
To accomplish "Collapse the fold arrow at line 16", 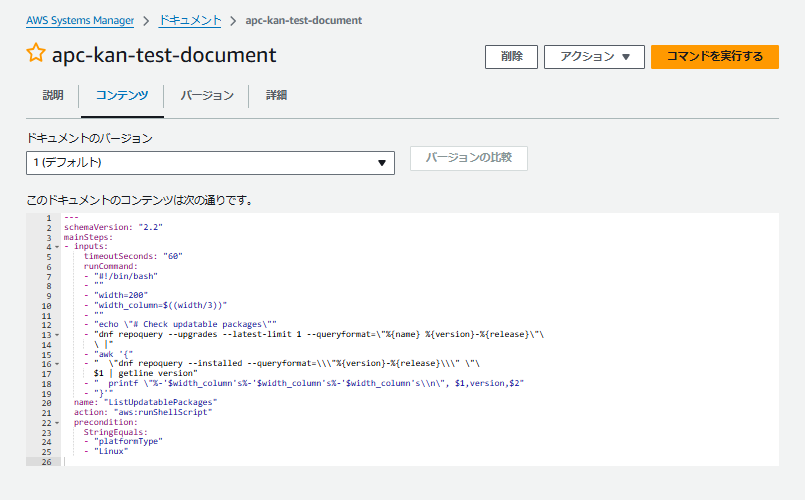I will click(x=57, y=364).
